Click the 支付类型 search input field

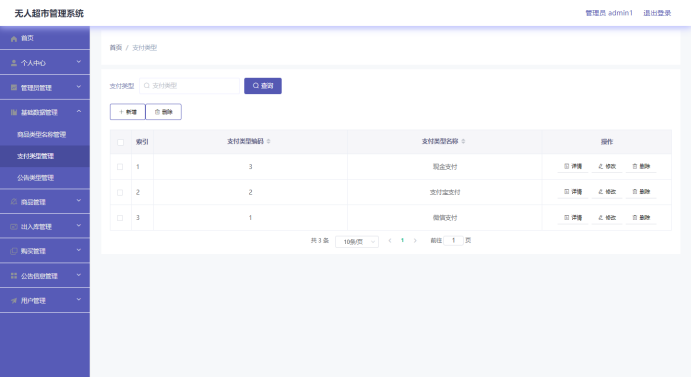(189, 86)
